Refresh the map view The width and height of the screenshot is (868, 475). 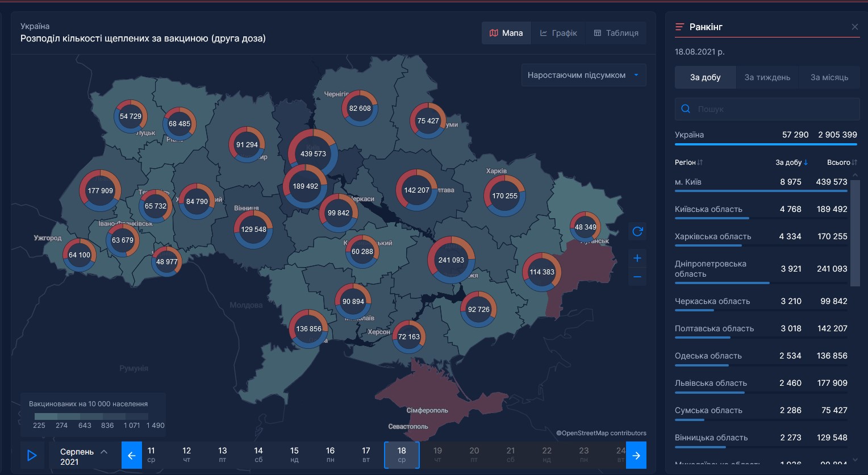[637, 232]
